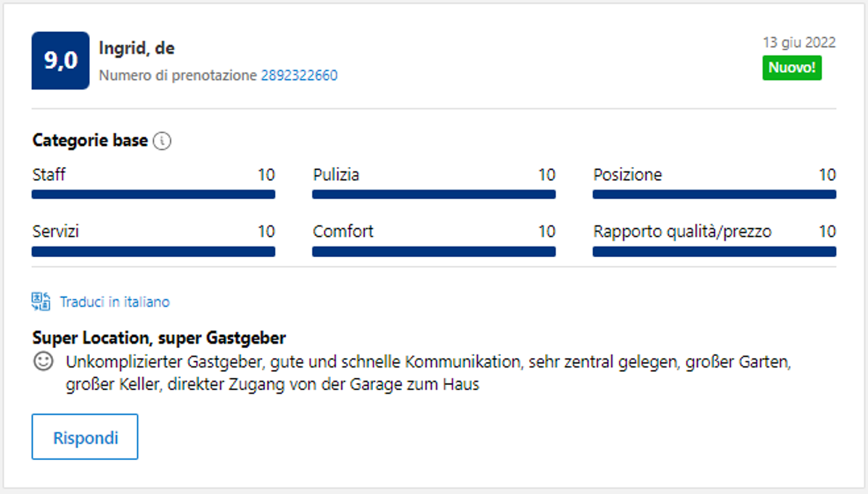Click the Categorie base heading
This screenshot has height=494, width=868.
coord(90,140)
